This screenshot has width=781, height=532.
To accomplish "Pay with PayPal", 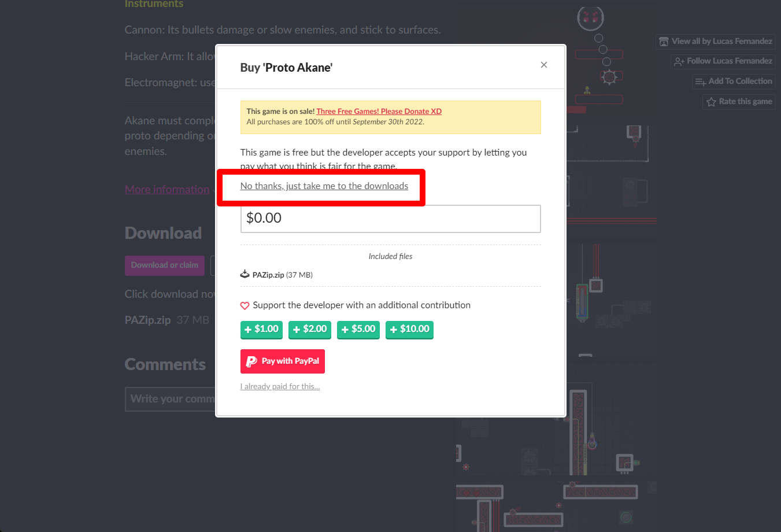I will (283, 361).
